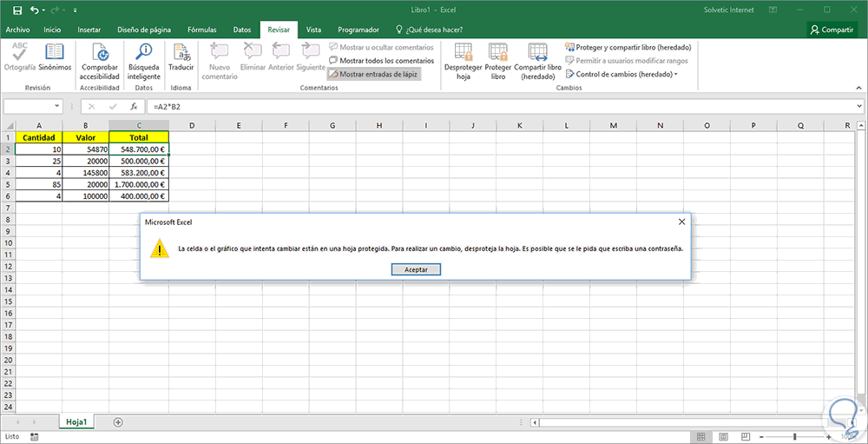Select row 7 header

point(8,208)
